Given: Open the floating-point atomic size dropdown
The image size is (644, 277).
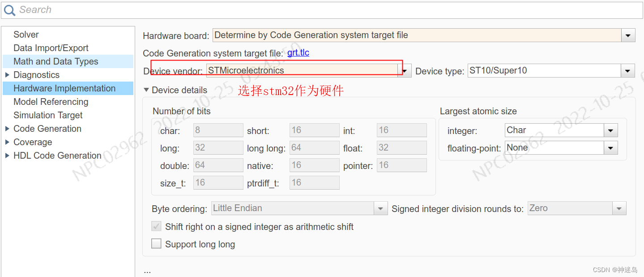Looking at the screenshot, I should coord(611,148).
